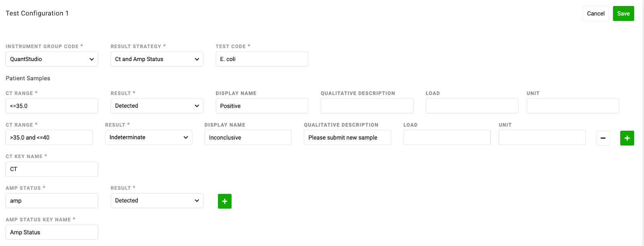Focus the Test Code field containing E. coli

262,59
